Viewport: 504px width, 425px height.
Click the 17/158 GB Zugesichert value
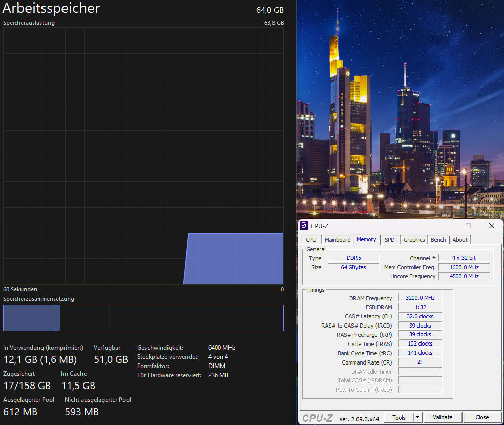[27, 386]
